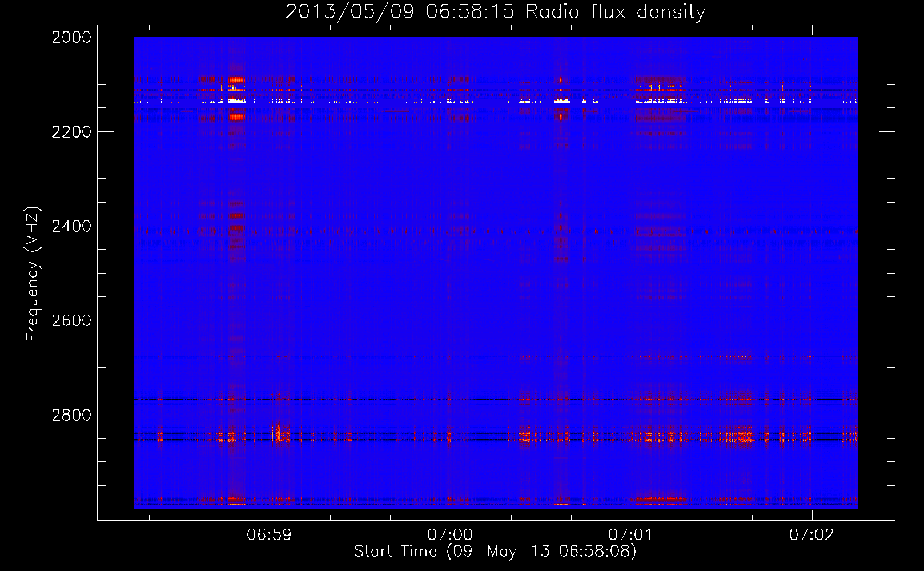Click the plot title '2013/05/09 06:58:15 Radio flux density'
924x571 pixels.
click(495, 12)
